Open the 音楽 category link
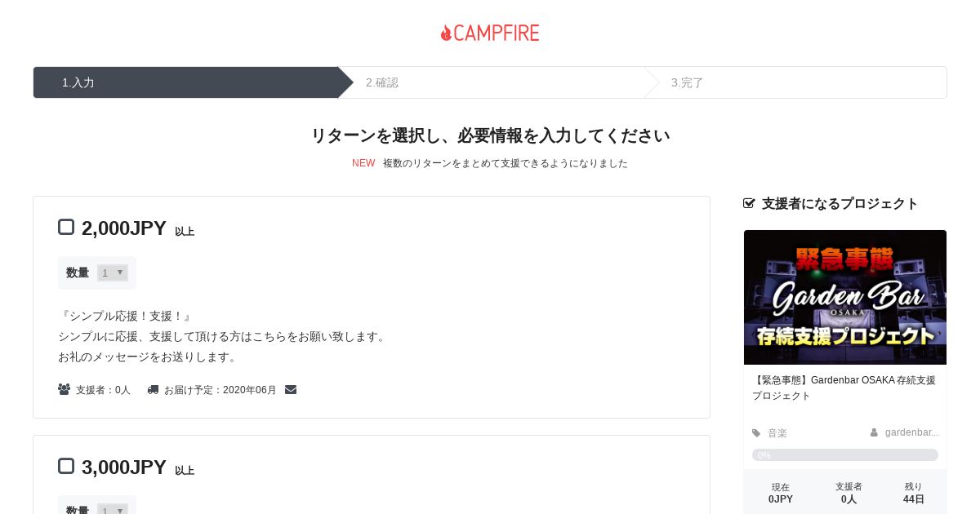The width and height of the screenshot is (980, 514). click(x=777, y=433)
